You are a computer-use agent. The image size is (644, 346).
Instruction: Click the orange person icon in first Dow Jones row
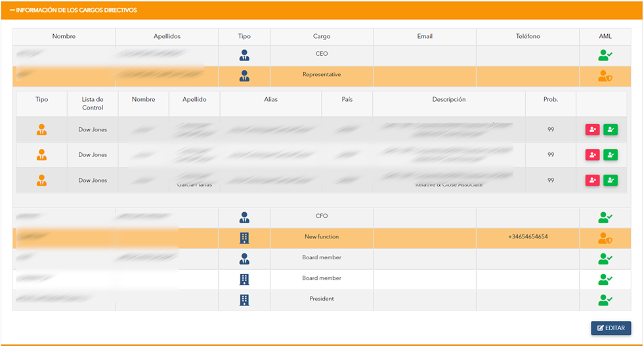pyautogui.click(x=41, y=130)
